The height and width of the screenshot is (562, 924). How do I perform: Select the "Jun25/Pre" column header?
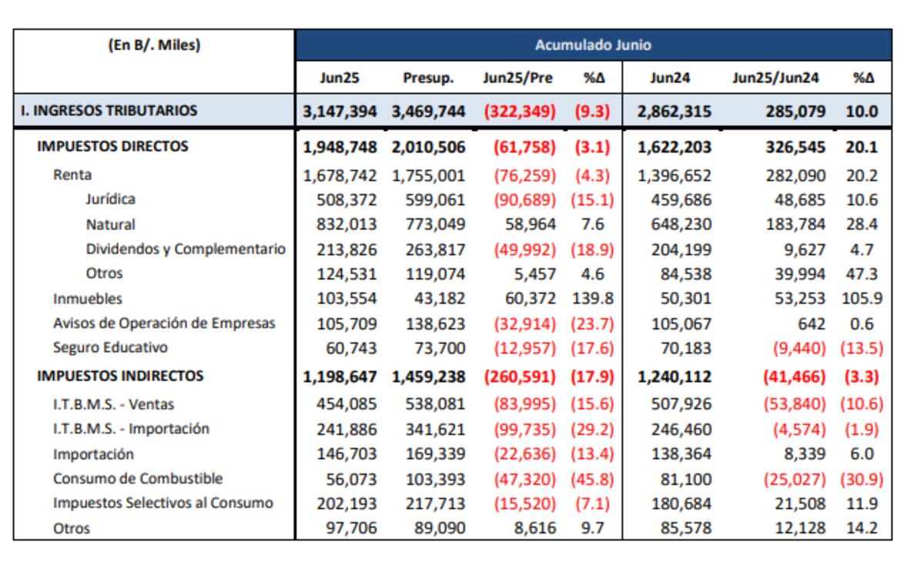coord(517,79)
